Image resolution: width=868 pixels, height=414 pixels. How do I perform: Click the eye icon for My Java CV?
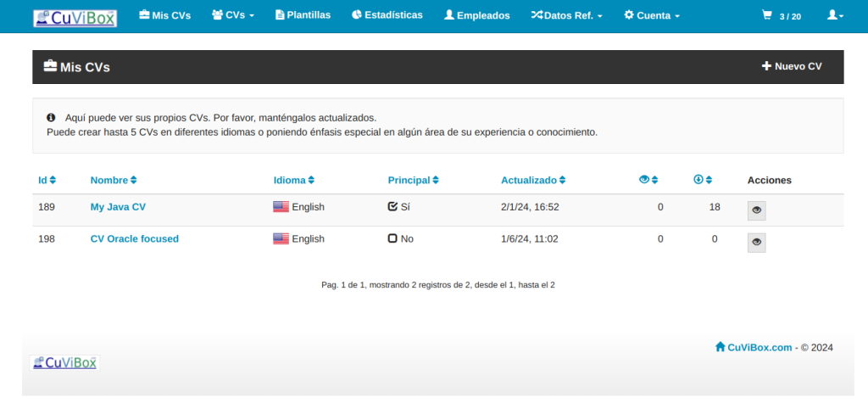point(756,210)
